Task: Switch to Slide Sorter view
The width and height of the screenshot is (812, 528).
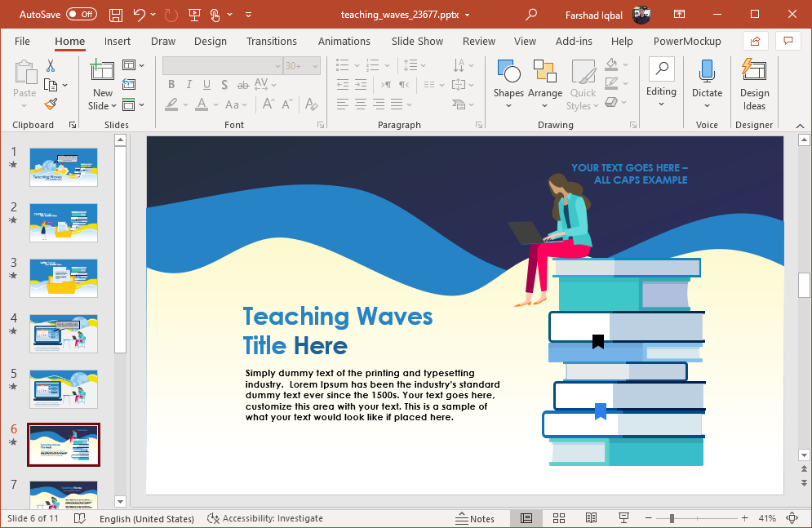Action: coord(559,518)
